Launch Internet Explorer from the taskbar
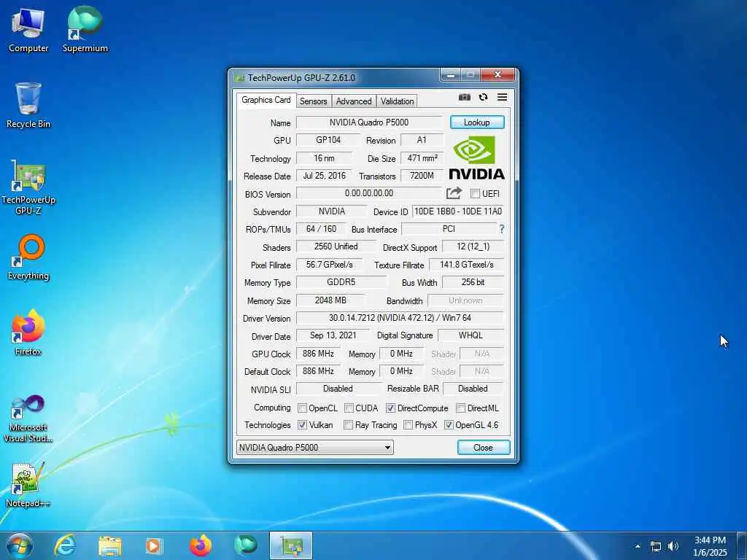 coord(64,545)
